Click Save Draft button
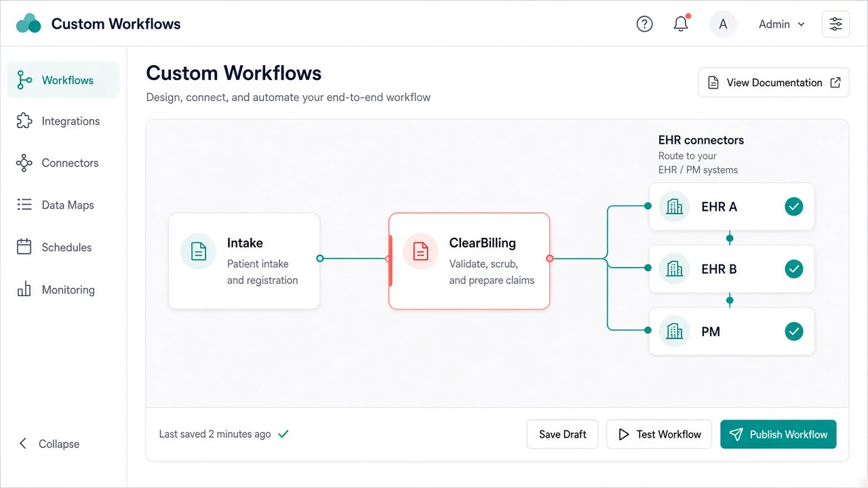 coord(562,434)
